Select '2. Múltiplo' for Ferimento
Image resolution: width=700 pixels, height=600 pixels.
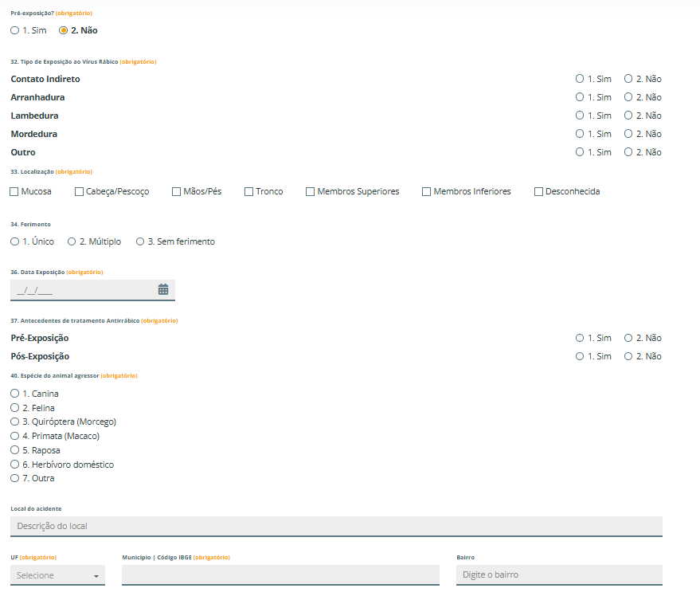72,241
